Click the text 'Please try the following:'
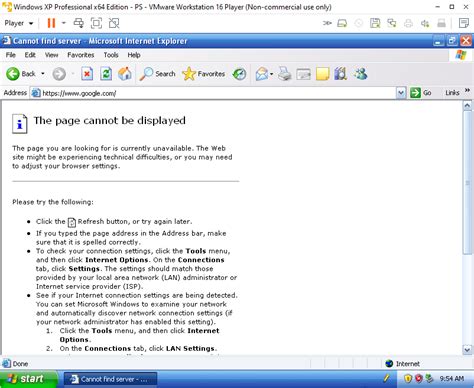This screenshot has width=474, height=388. click(x=53, y=202)
